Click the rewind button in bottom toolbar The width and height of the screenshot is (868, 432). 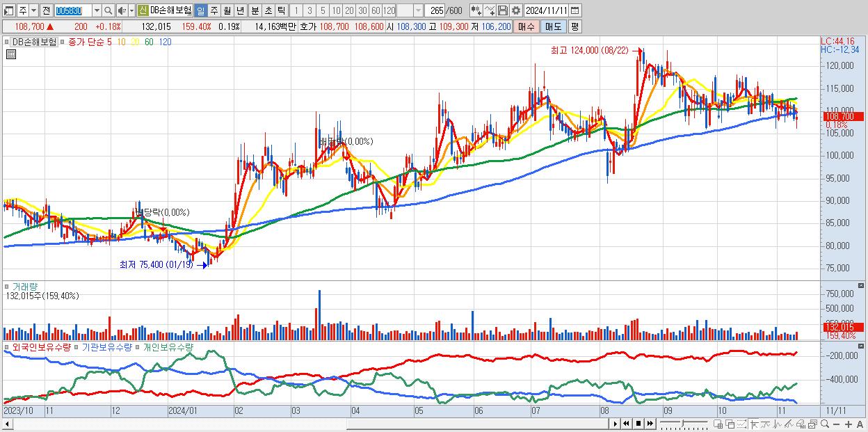coord(626,424)
